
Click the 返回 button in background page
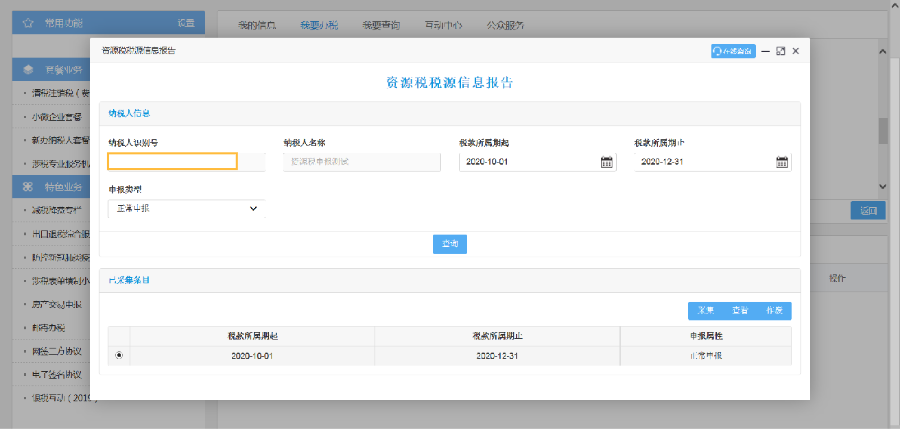click(868, 210)
